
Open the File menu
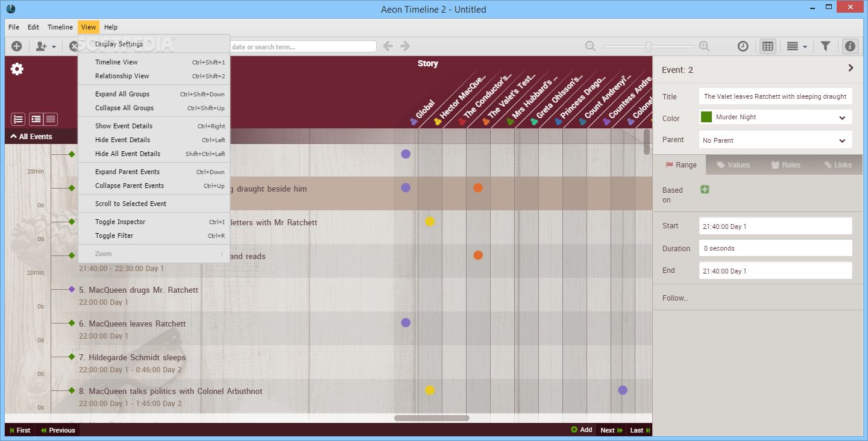(14, 27)
